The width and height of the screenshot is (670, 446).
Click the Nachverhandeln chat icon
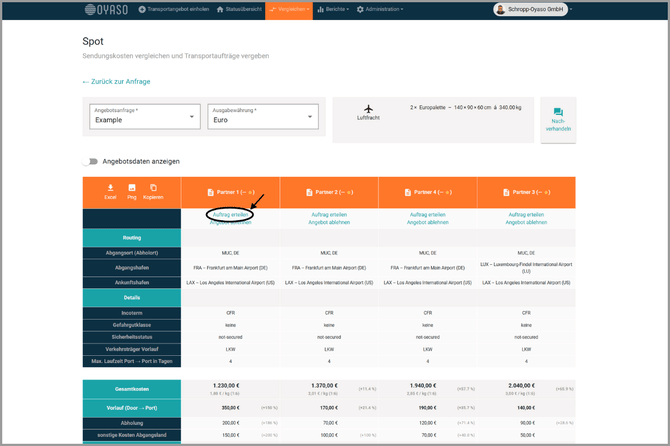559,113
